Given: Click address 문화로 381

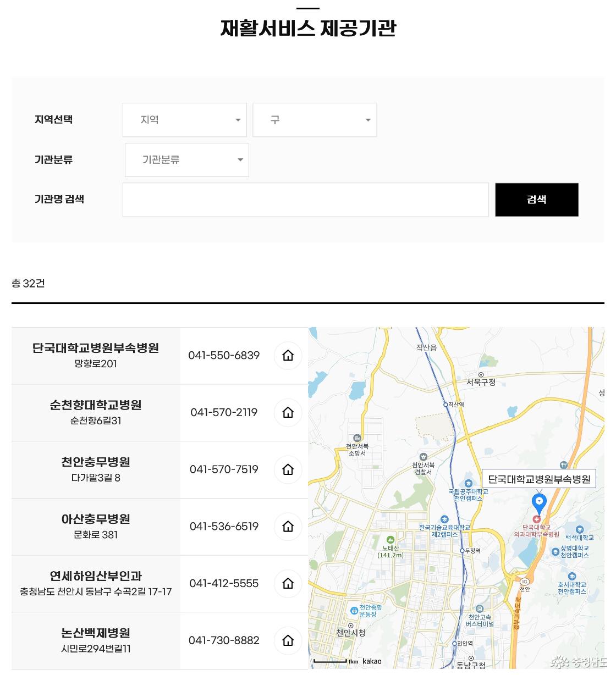Looking at the screenshot, I should [x=96, y=535].
